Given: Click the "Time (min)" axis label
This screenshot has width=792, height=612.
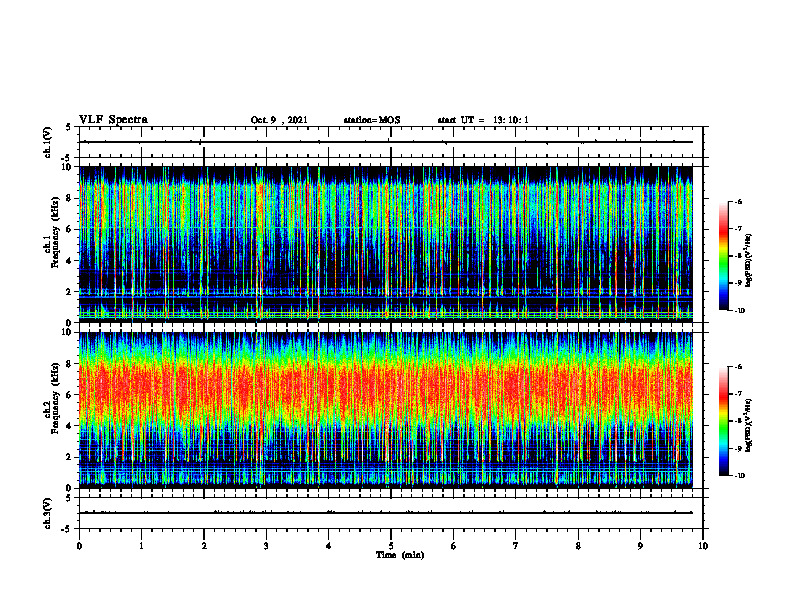Looking at the screenshot, I should [400, 555].
